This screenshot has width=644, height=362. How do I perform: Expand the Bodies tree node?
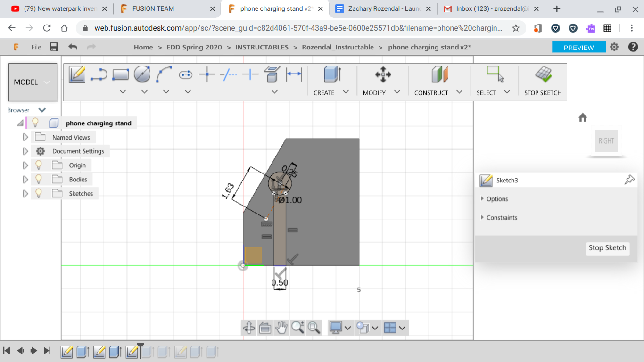[x=25, y=180]
